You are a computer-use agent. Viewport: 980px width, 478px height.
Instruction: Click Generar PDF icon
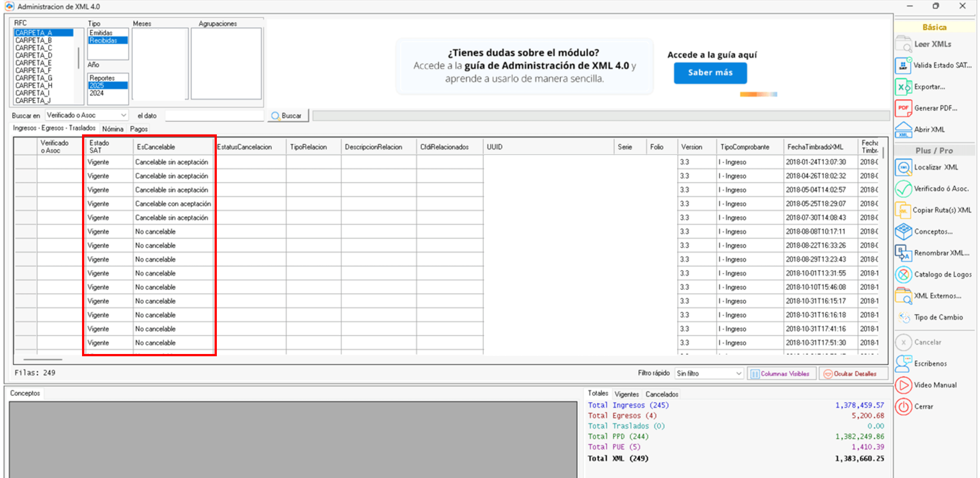click(903, 108)
